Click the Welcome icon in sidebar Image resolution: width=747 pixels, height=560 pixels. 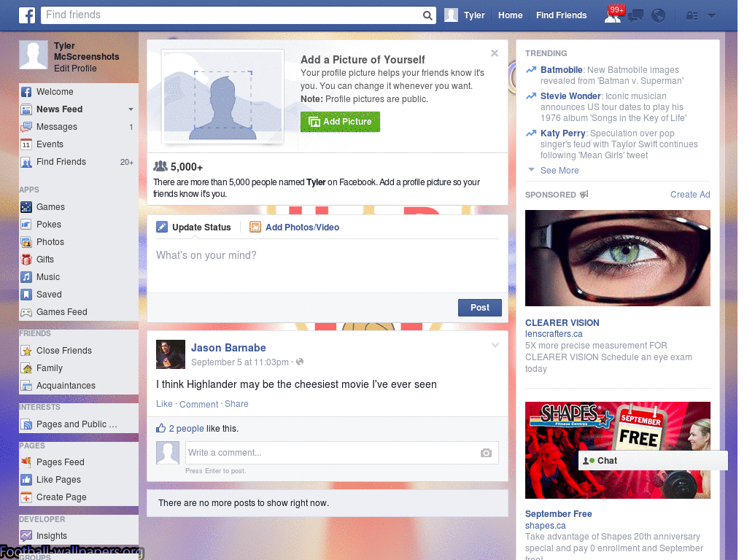[x=26, y=92]
